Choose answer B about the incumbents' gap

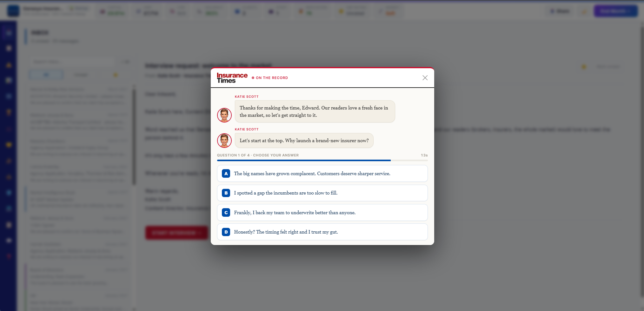pyautogui.click(x=322, y=193)
